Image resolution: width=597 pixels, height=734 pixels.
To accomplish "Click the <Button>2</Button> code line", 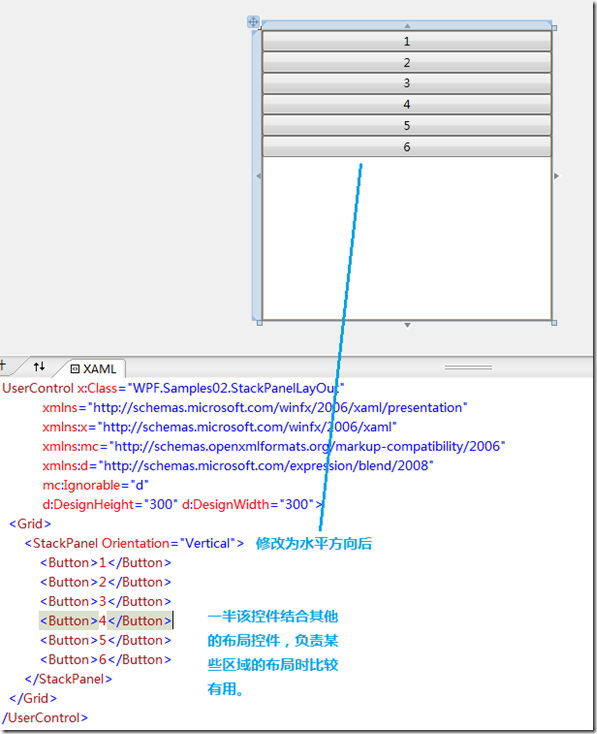I will tap(106, 582).
